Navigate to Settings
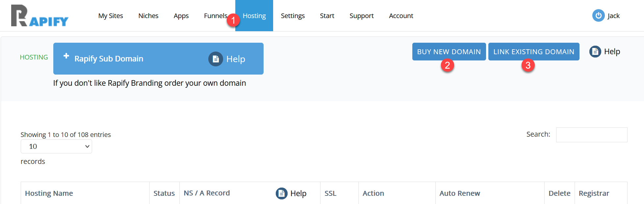Viewport: 644px width, 204px height. point(293,16)
